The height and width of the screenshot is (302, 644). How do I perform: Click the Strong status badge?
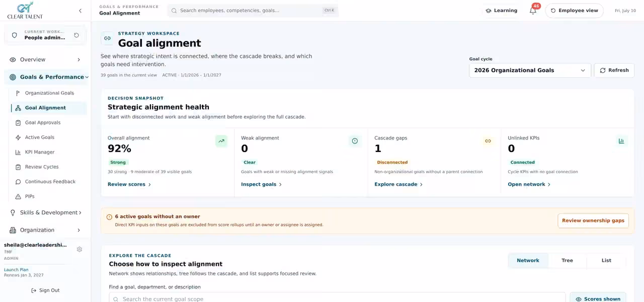tap(118, 163)
